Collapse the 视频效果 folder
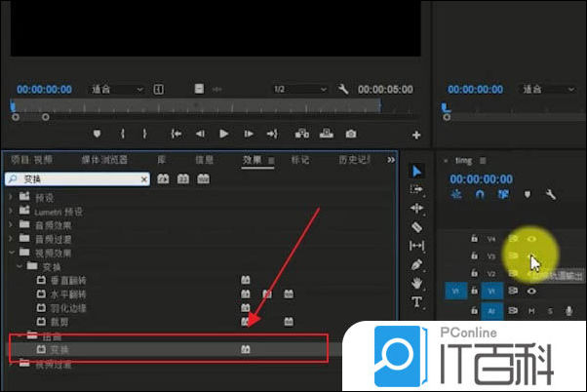Screen dimensions: 587x392 [x=12, y=253]
